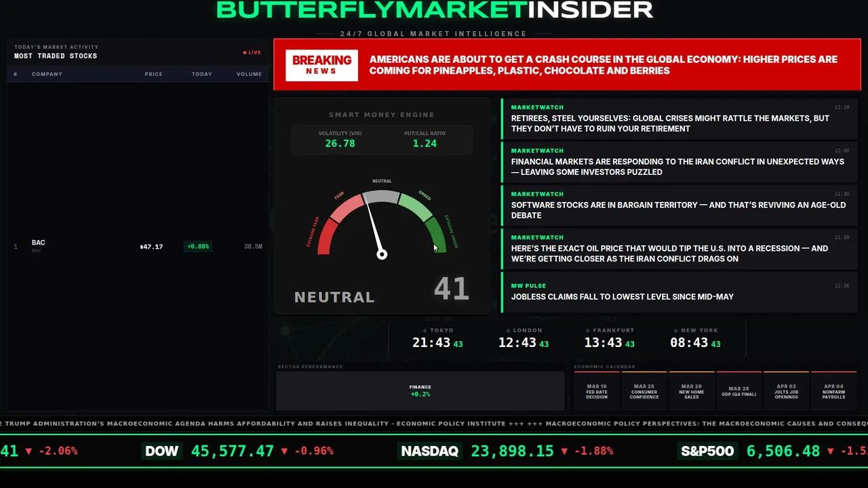Click the Tokyo clock 21:43
The height and width of the screenshot is (488, 868).
click(431, 343)
